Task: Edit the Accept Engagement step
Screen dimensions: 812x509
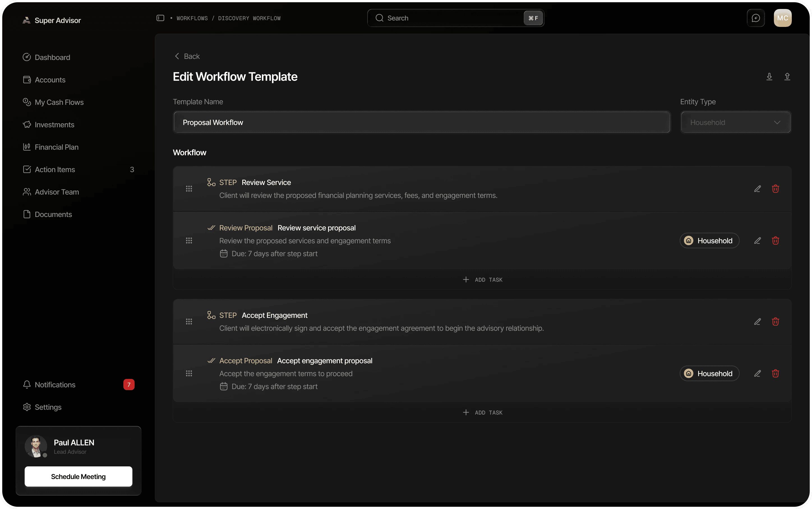Action: pos(757,322)
